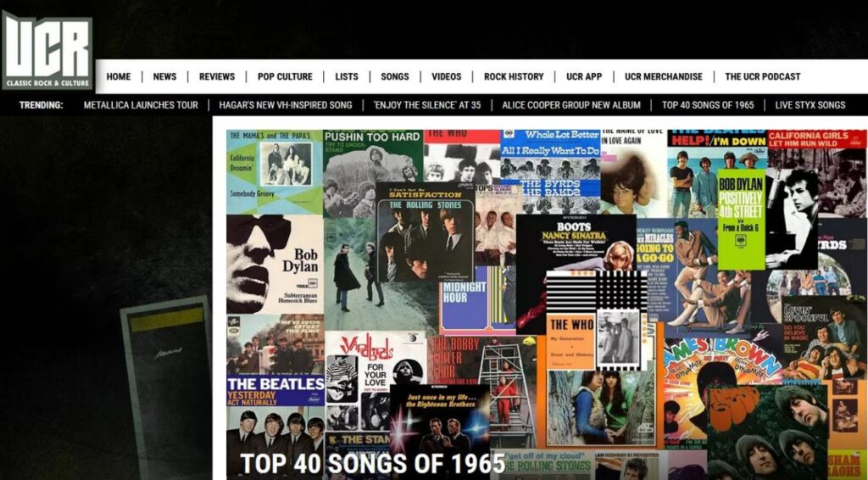The height and width of the screenshot is (480, 868).
Task: Open trending link METALLICA LAUNCHES TOUR
Action: (141, 105)
